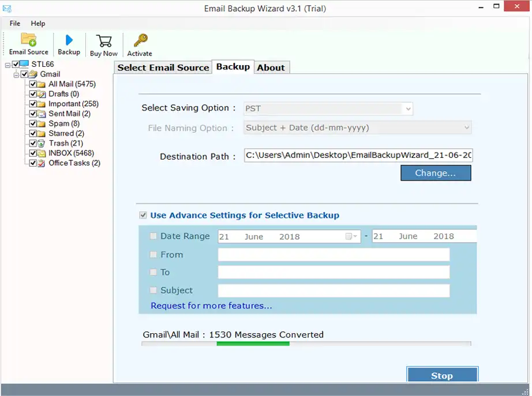The image size is (532, 396).
Task: Enable the Subject filter checkbox
Action: pos(153,290)
